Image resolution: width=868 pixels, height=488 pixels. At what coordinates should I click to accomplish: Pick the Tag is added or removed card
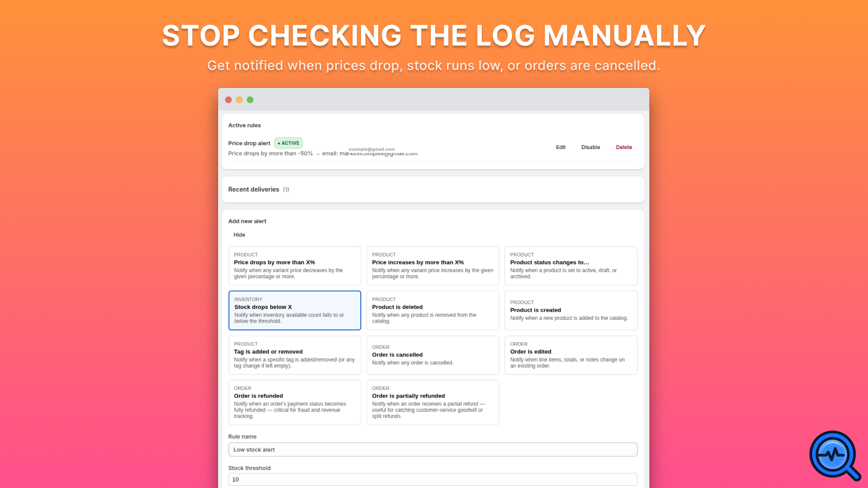click(295, 355)
